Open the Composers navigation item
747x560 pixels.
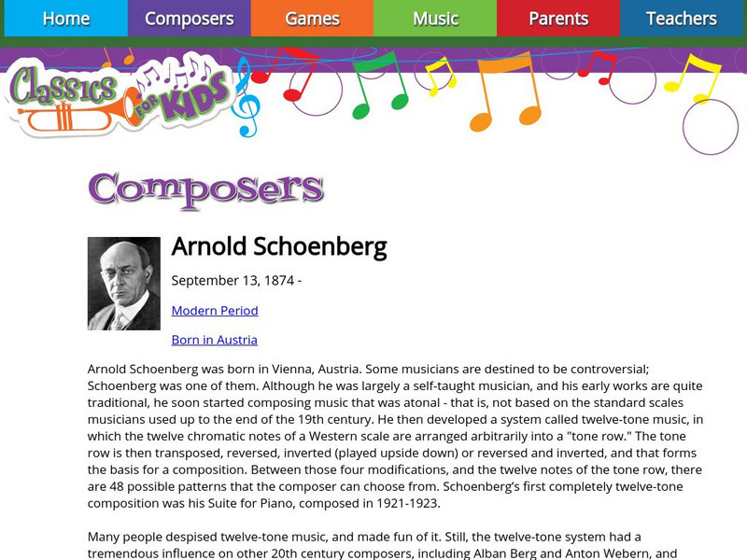coord(190,18)
